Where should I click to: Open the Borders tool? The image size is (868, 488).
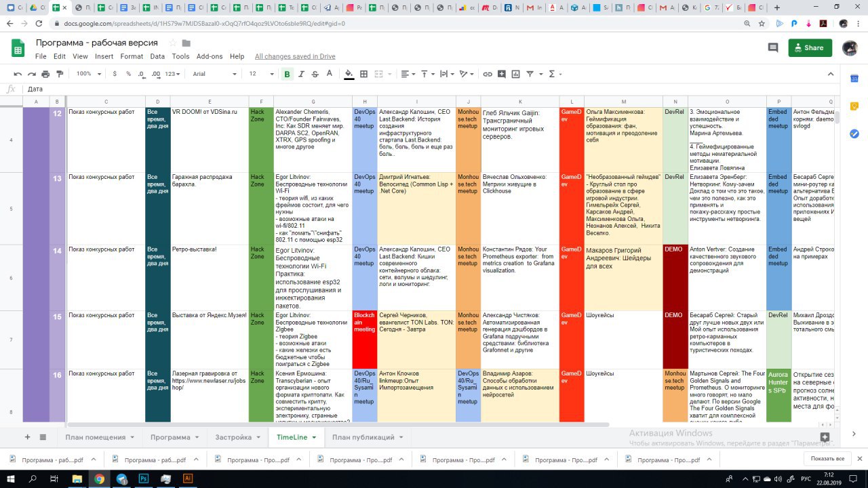(x=363, y=74)
